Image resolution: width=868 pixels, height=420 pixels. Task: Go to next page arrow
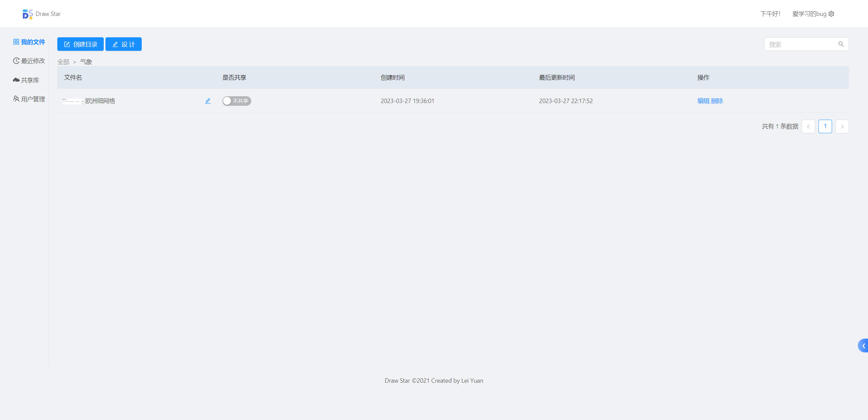(x=842, y=126)
